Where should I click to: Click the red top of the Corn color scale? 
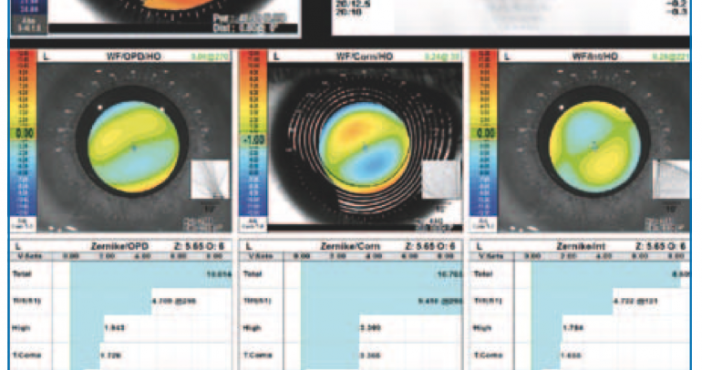point(253,58)
